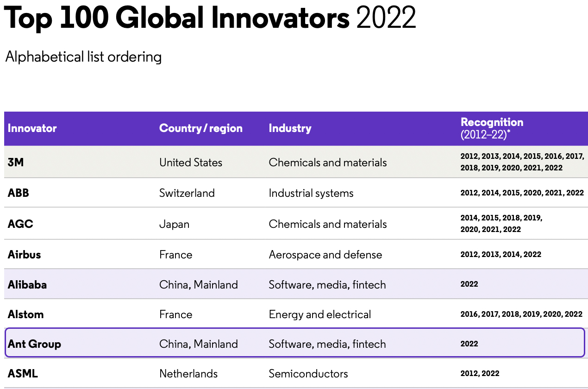The image size is (588, 389).
Task: Select the ASML innovator name
Action: coord(23,374)
